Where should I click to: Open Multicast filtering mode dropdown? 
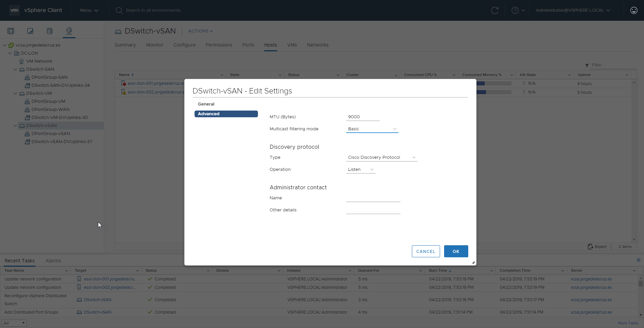click(372, 129)
